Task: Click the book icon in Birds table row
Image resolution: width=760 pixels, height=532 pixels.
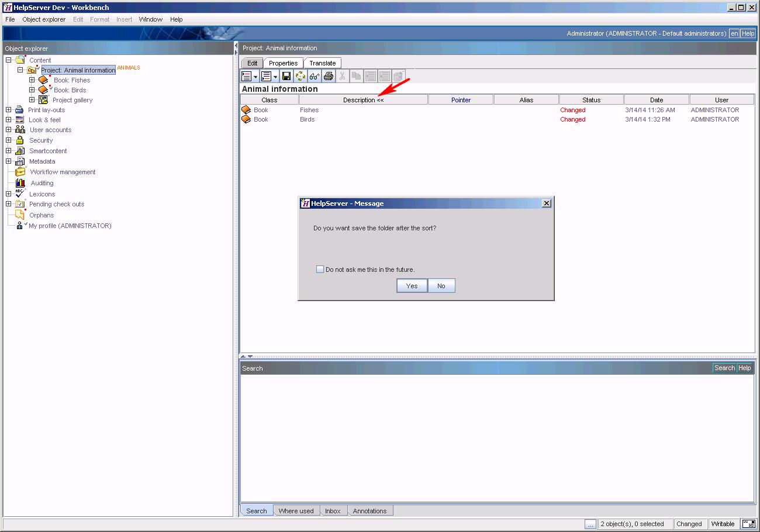Action: click(x=246, y=119)
